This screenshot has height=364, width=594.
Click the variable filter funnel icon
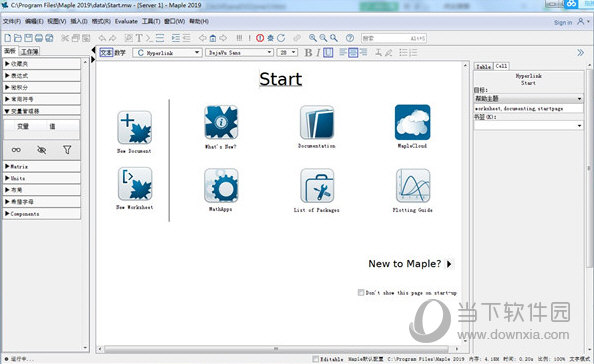pyautogui.click(x=67, y=150)
